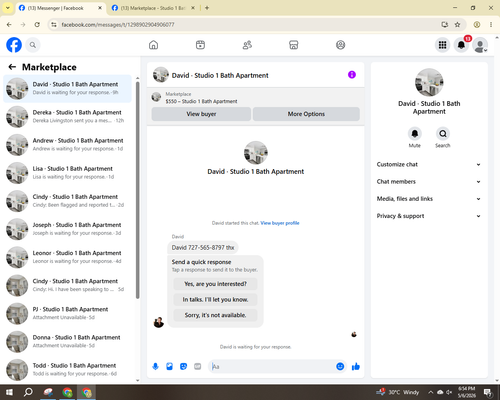The height and width of the screenshot is (400, 500).
Task: View site information in address bar
Action: [54, 25]
